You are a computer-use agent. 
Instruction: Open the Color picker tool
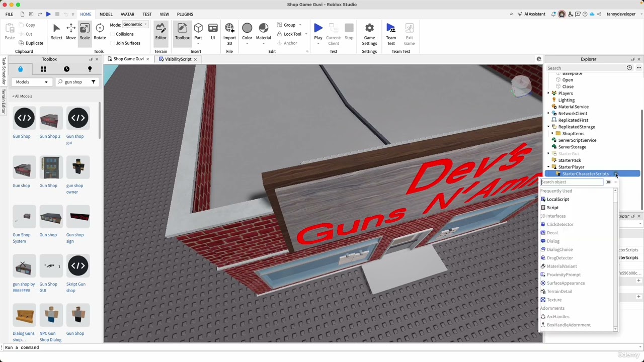tap(247, 32)
